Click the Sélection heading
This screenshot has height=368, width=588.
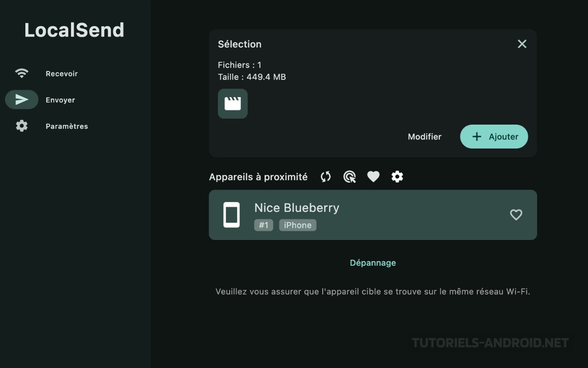pos(239,44)
